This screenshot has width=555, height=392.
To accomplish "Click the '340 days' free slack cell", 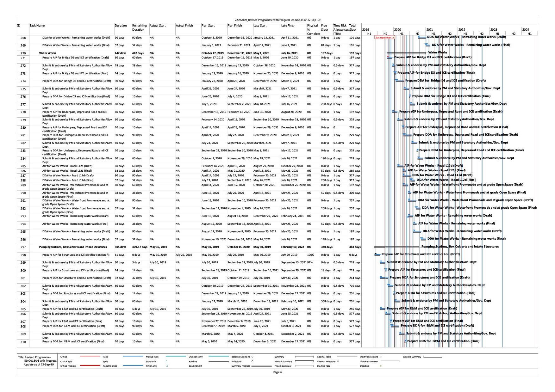I will click(327, 247).
